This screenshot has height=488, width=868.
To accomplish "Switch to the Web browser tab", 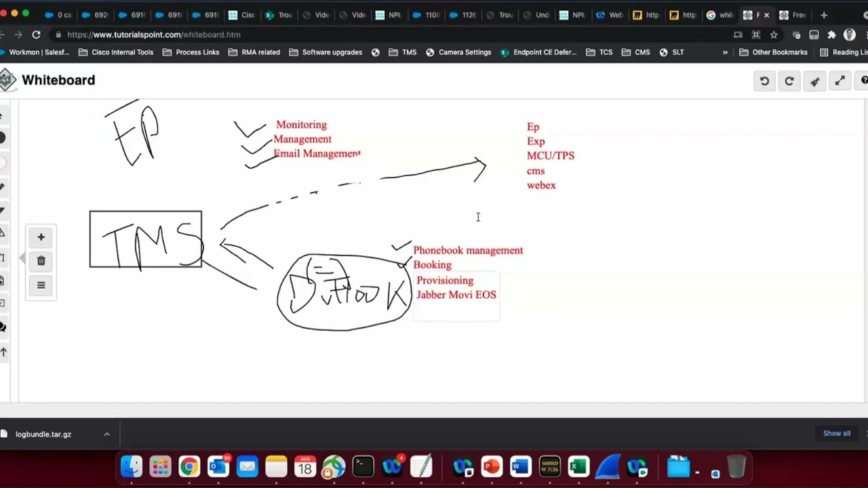I will click(609, 15).
